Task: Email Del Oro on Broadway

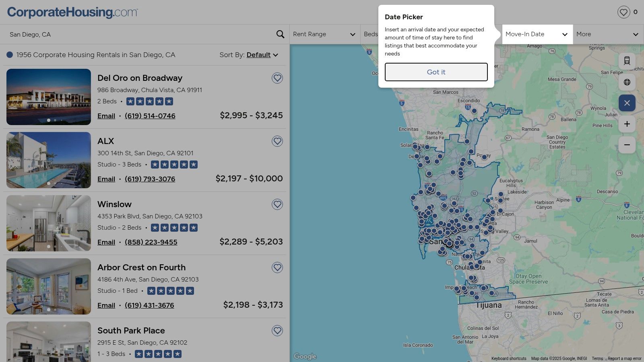Action: 106,116
